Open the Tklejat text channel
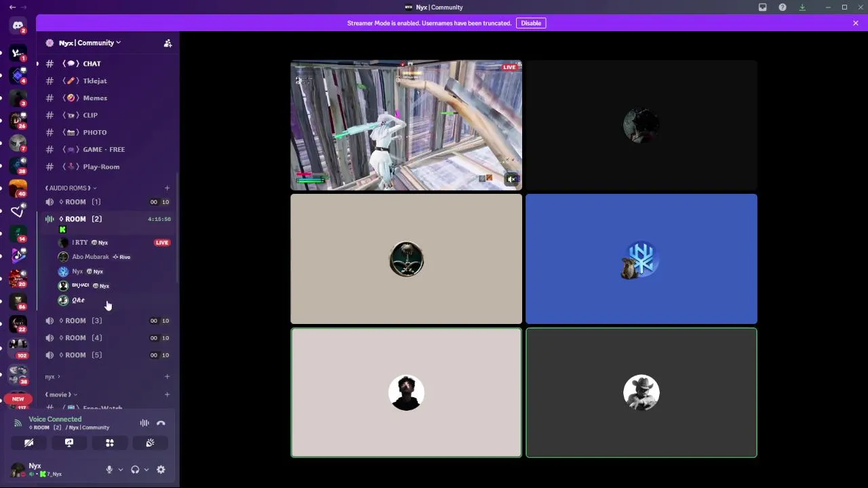 point(108,81)
